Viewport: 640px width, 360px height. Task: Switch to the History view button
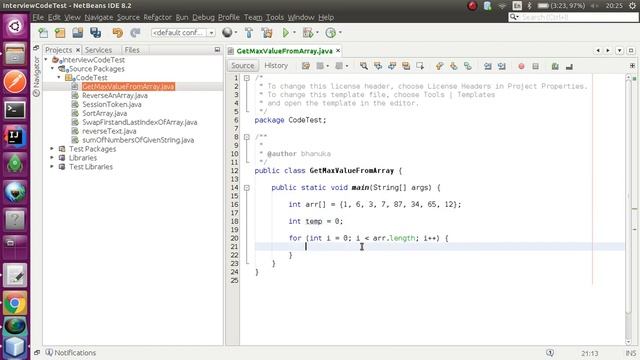click(276, 66)
